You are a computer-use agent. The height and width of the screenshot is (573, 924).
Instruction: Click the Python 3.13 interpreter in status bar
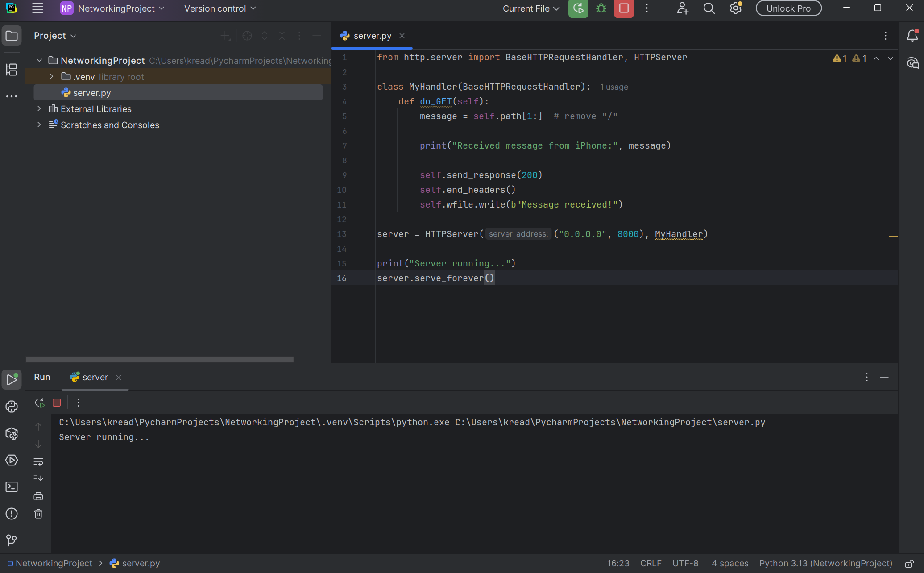point(826,563)
